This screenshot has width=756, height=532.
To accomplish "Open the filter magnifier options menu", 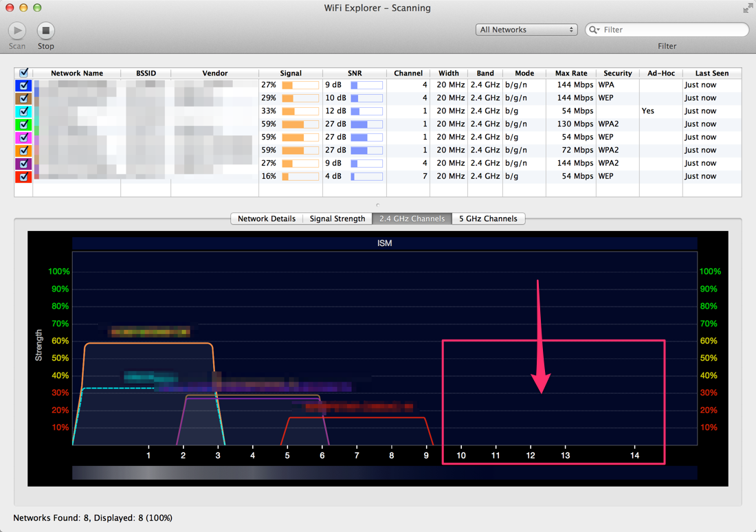I will pyautogui.click(x=594, y=30).
